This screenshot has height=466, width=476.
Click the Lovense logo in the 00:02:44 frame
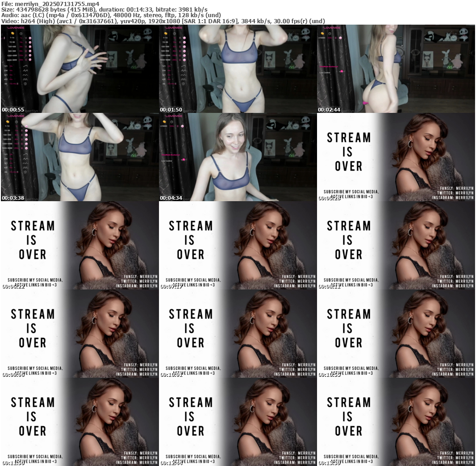[x=331, y=28]
